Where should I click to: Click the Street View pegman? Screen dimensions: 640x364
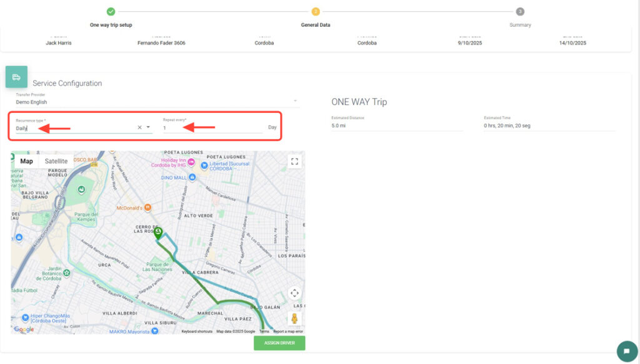click(294, 318)
